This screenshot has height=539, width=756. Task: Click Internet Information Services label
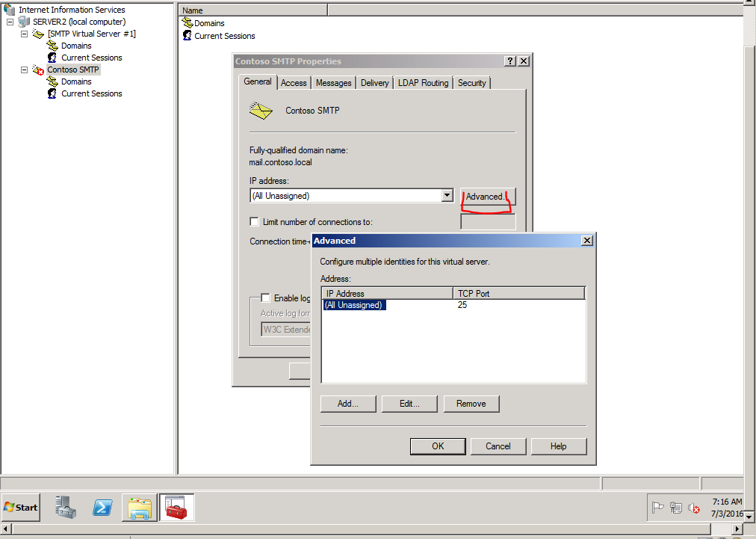click(x=72, y=10)
